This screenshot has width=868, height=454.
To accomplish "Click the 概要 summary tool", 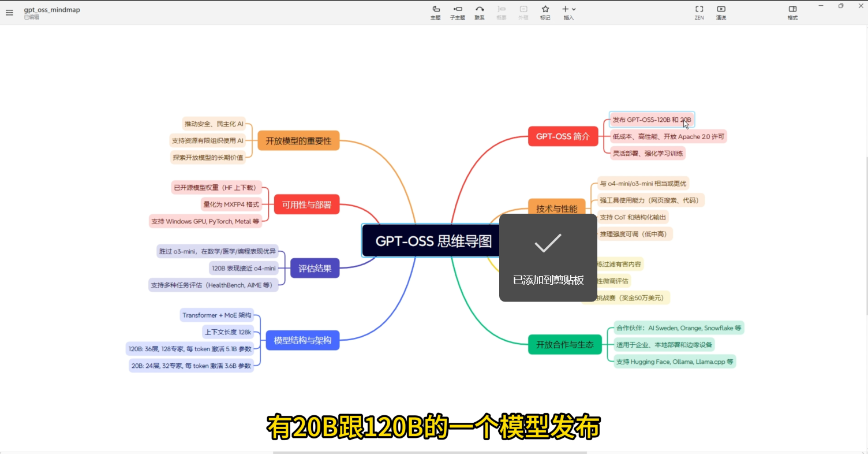I will tap(501, 13).
